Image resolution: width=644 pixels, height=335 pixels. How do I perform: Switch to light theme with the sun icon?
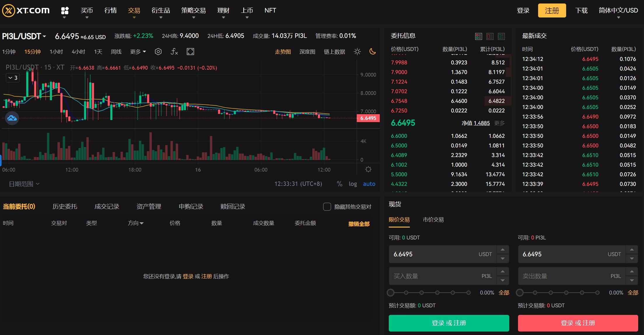point(357,52)
